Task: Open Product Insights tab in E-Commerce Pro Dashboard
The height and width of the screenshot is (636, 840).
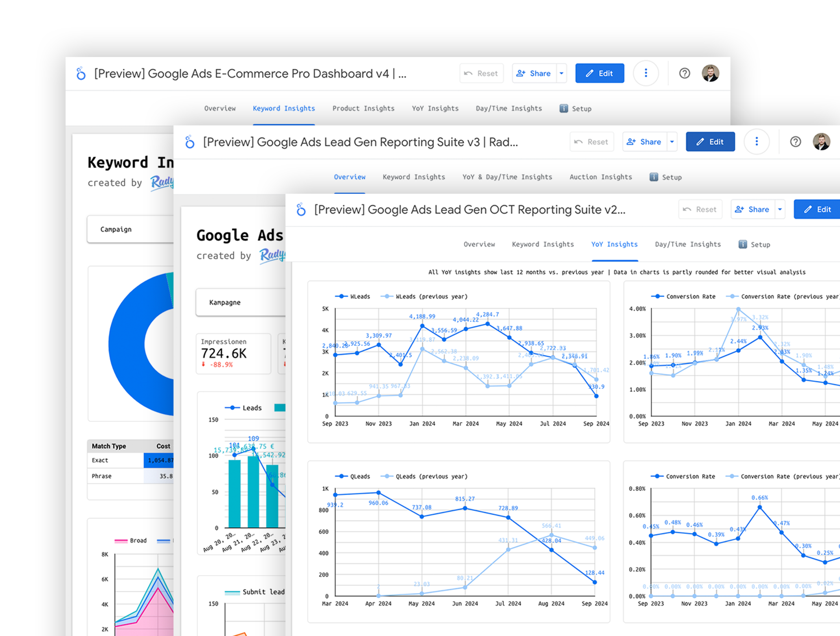Action: tap(363, 108)
